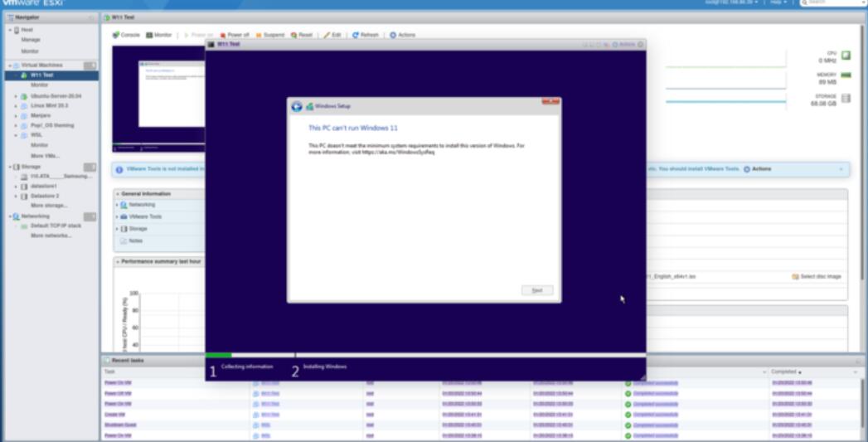Collapse General Information panel
This screenshot has width=868, height=442.
click(x=118, y=194)
